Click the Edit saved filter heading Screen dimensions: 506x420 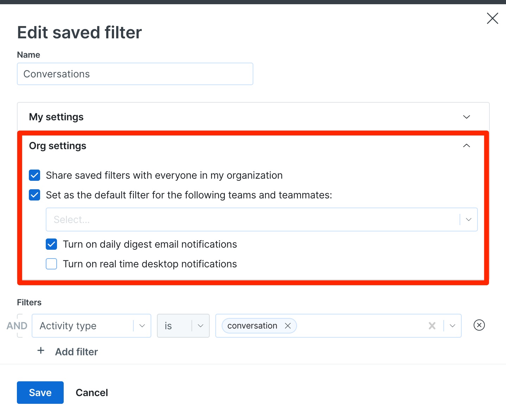[x=80, y=32]
